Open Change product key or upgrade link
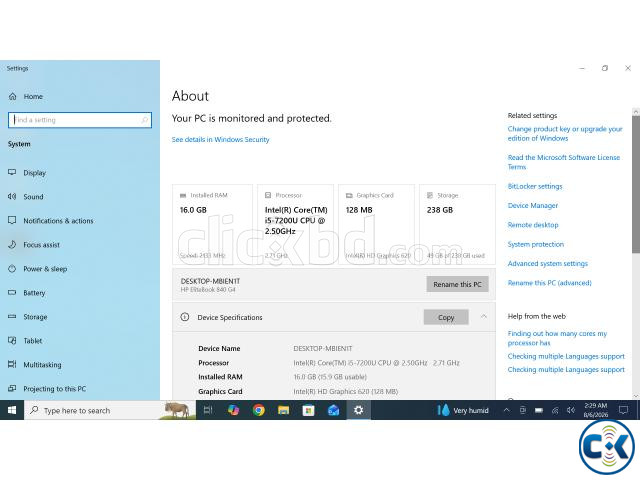Image resolution: width=640 pixels, height=480 pixels. coord(565,134)
